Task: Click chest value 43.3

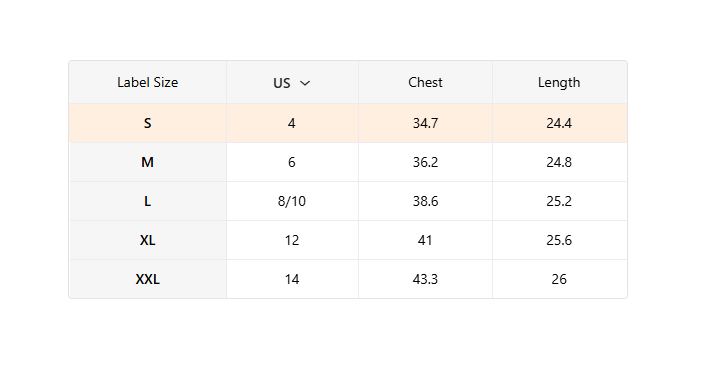Action: [x=425, y=279]
